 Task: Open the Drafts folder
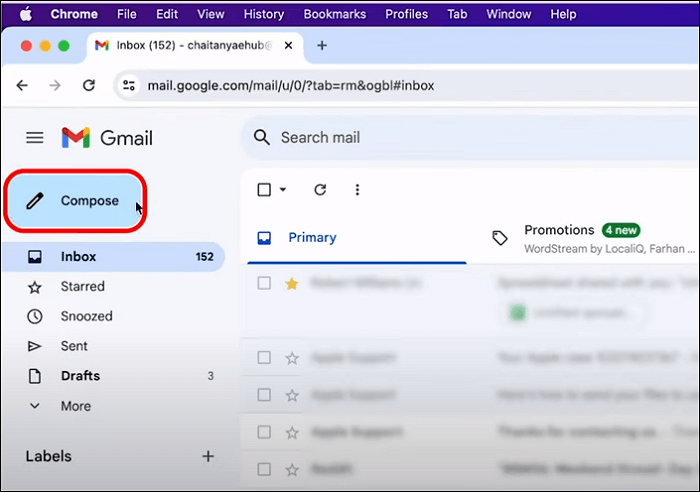pos(82,376)
